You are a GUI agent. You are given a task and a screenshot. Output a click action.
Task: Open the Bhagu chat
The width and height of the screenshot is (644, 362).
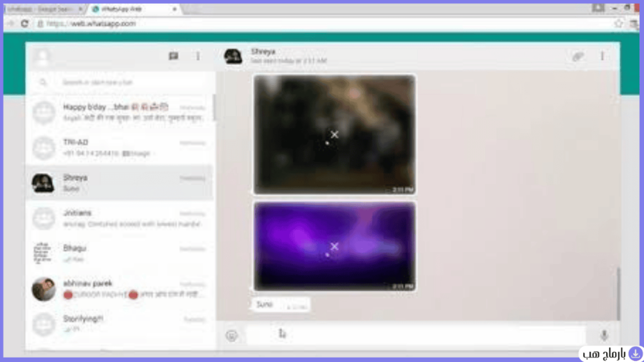tap(119, 253)
